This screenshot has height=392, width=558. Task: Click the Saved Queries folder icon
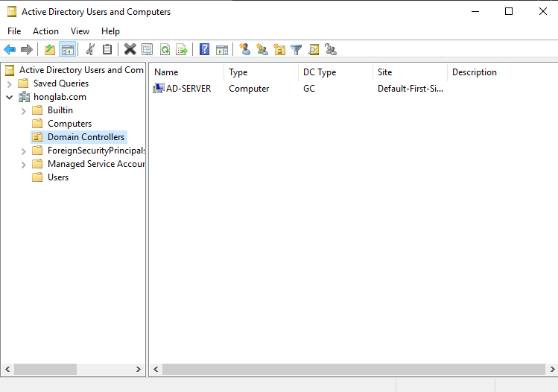(x=23, y=83)
